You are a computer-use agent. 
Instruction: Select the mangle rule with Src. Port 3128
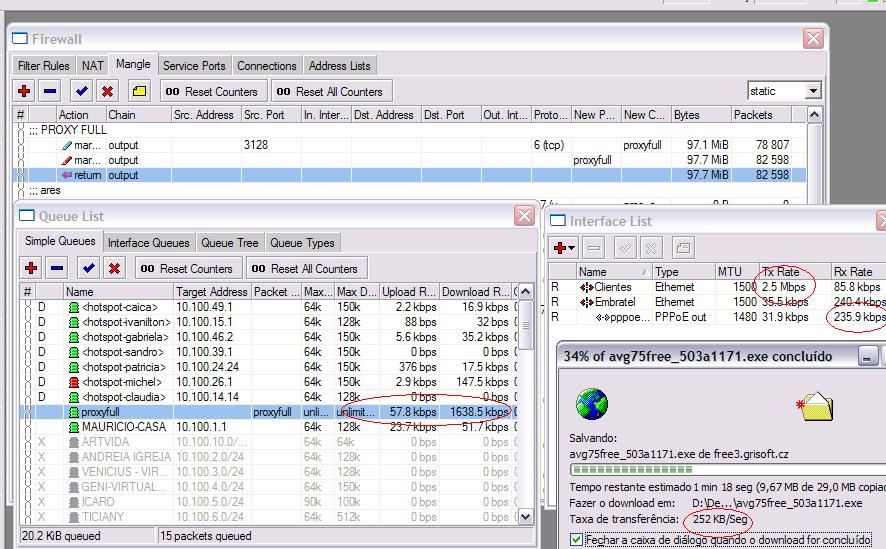coord(410,145)
